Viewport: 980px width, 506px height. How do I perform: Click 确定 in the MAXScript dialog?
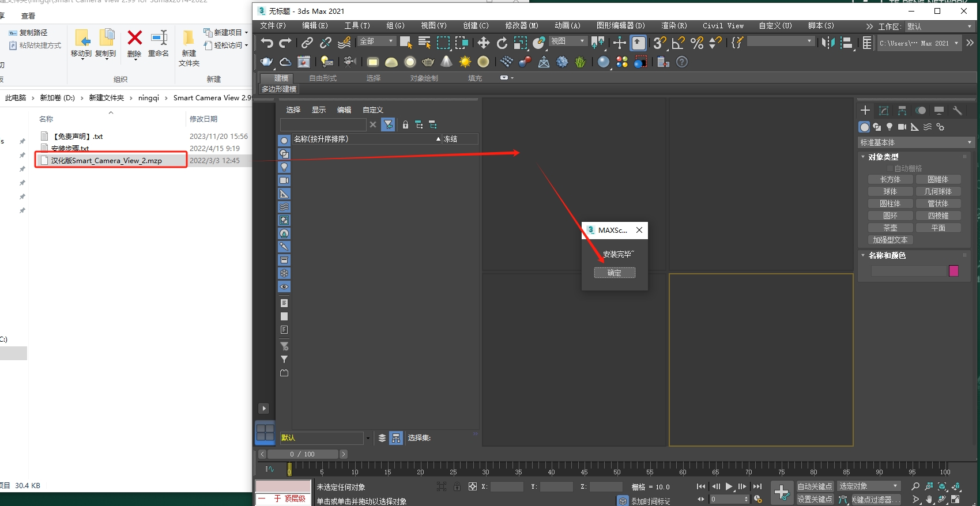[x=615, y=273]
